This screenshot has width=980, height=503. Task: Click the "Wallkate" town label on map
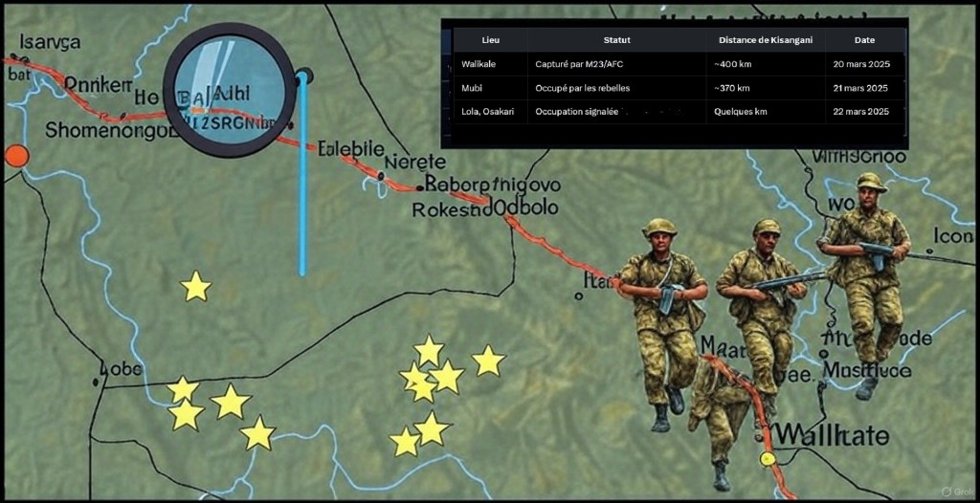point(831,434)
